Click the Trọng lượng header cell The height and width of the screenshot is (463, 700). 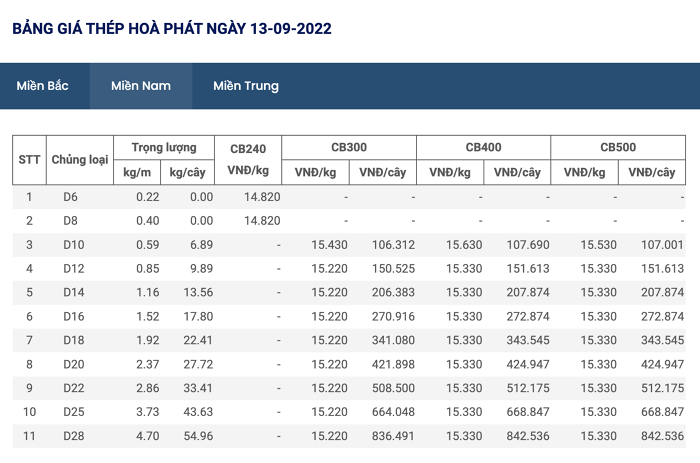tap(164, 147)
